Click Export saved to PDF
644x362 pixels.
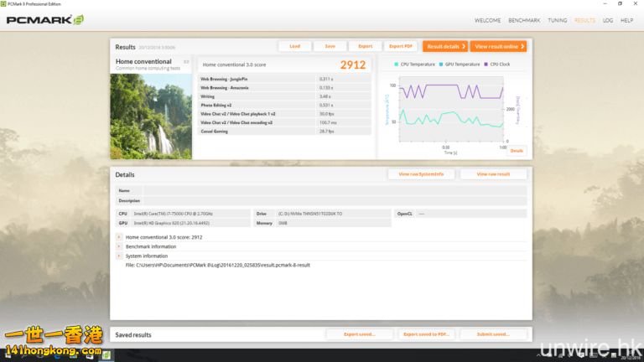click(426, 334)
